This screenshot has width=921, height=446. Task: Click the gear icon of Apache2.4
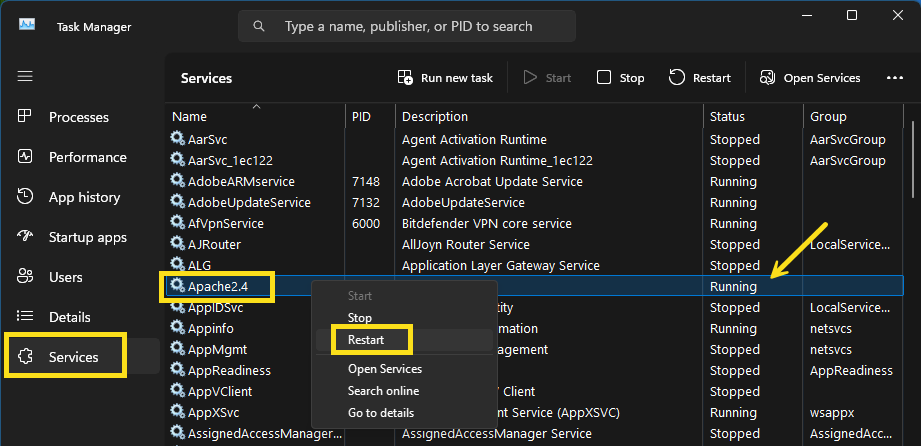click(177, 286)
